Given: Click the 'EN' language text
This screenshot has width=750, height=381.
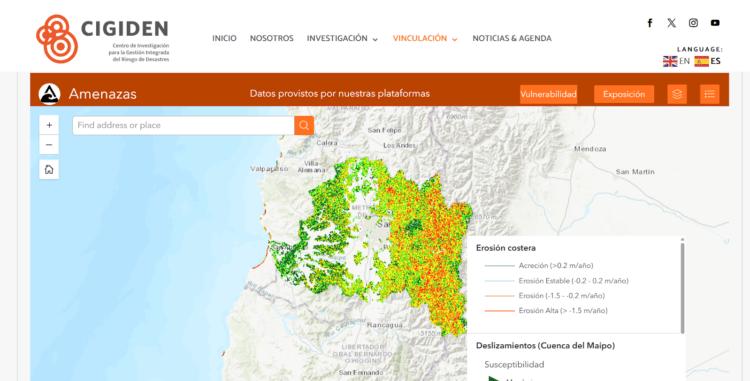Looking at the screenshot, I should point(684,61).
